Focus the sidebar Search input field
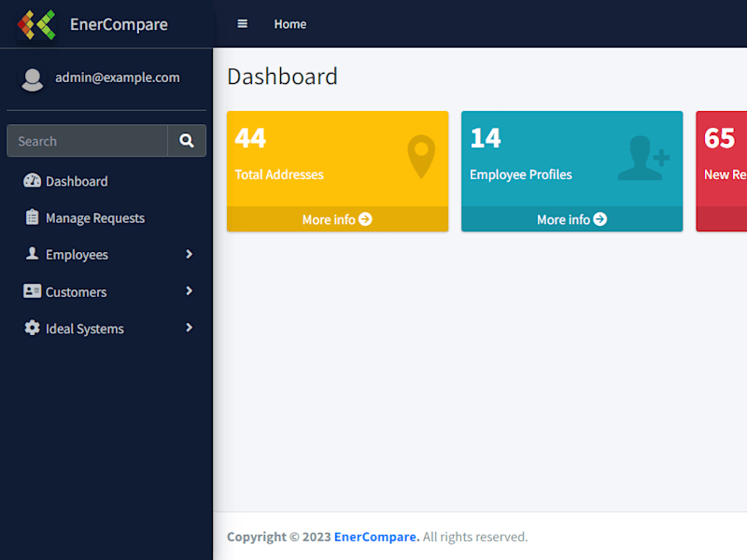The image size is (747, 560). coord(87,141)
